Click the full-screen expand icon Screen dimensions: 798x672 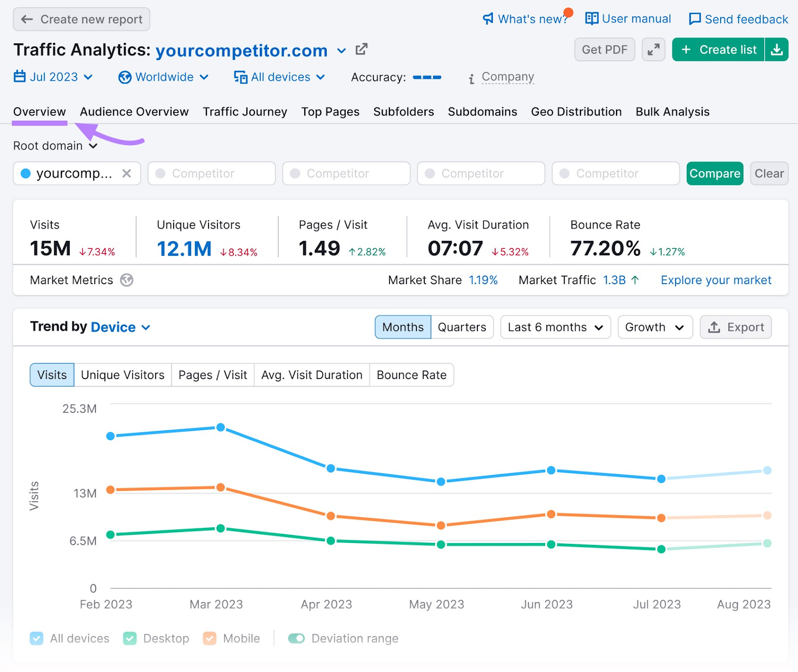tap(653, 49)
